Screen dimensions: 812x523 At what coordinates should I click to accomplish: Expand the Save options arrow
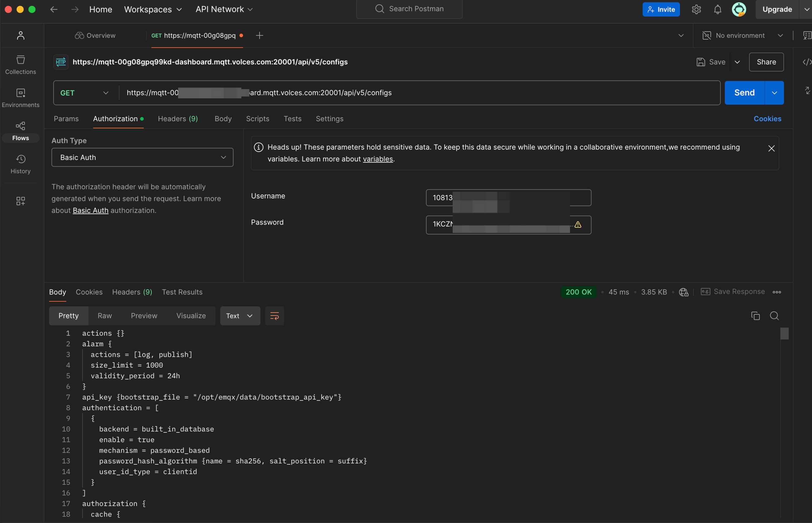tap(737, 62)
